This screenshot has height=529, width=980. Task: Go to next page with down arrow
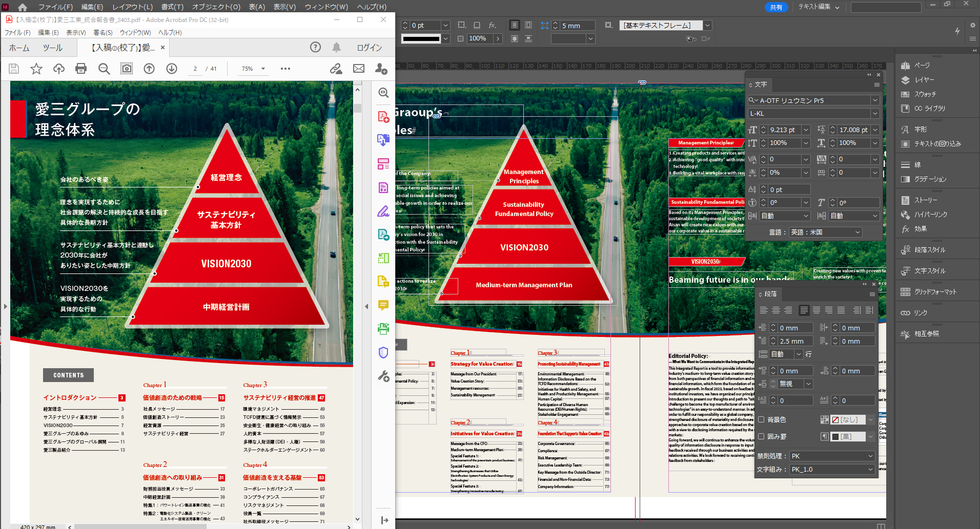pos(172,69)
